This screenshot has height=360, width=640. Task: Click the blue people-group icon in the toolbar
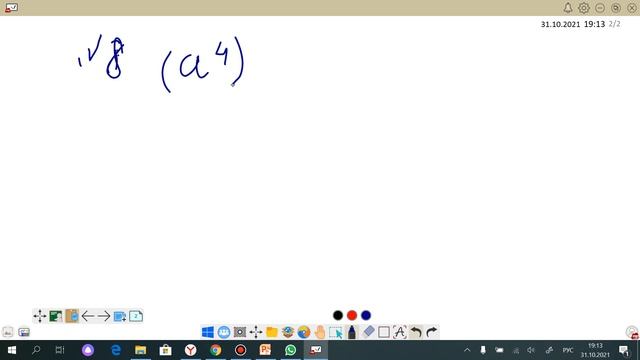click(x=224, y=332)
